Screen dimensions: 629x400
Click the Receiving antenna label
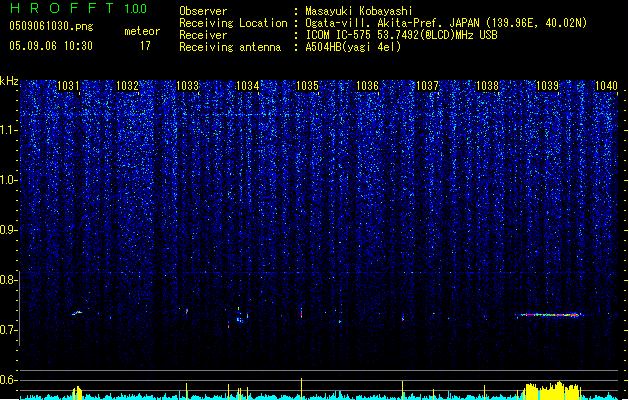(x=230, y=47)
